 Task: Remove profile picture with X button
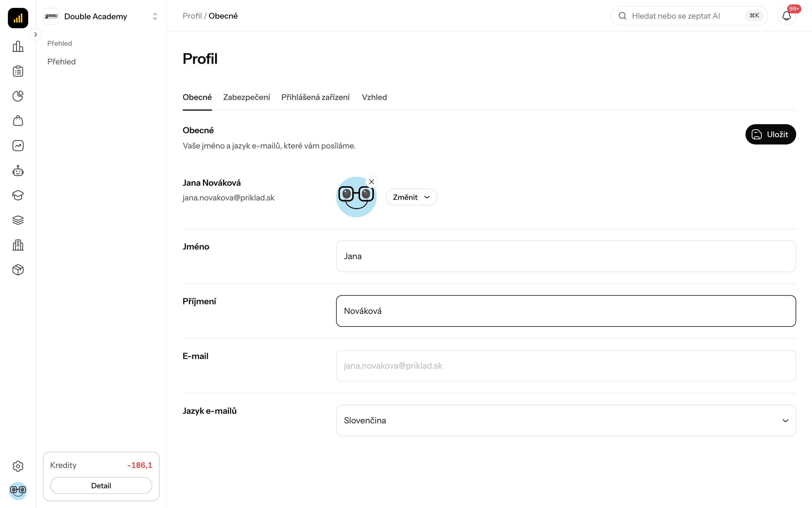coord(371,182)
